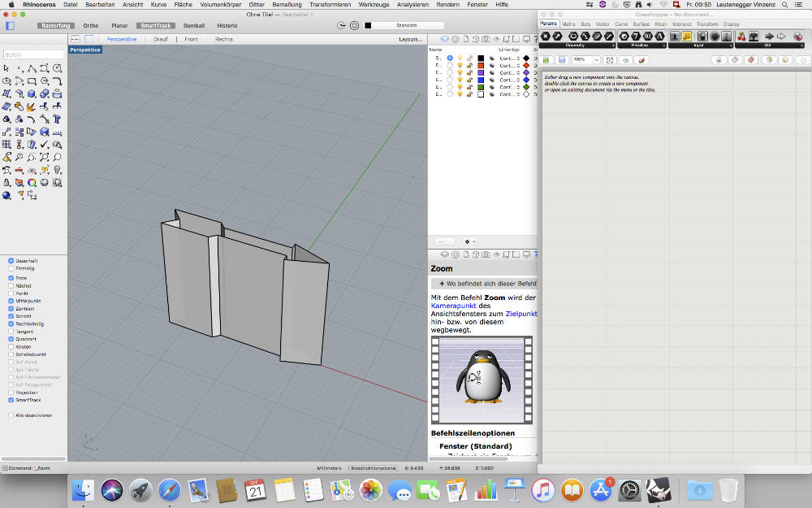
Task: Enable the Punkt object snap checkbox
Action: 11,293
